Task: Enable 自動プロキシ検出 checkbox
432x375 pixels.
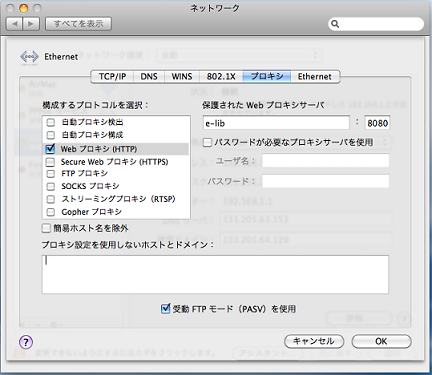Action: point(51,122)
